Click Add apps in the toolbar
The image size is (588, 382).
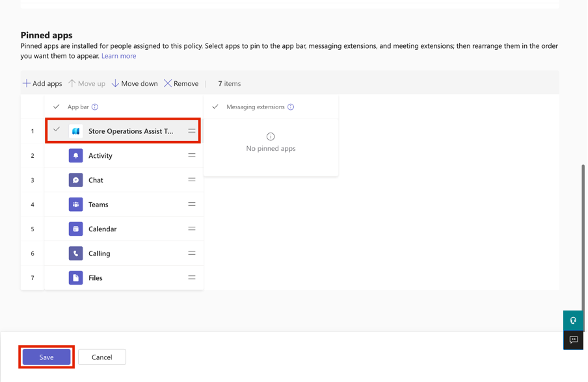pyautogui.click(x=42, y=83)
